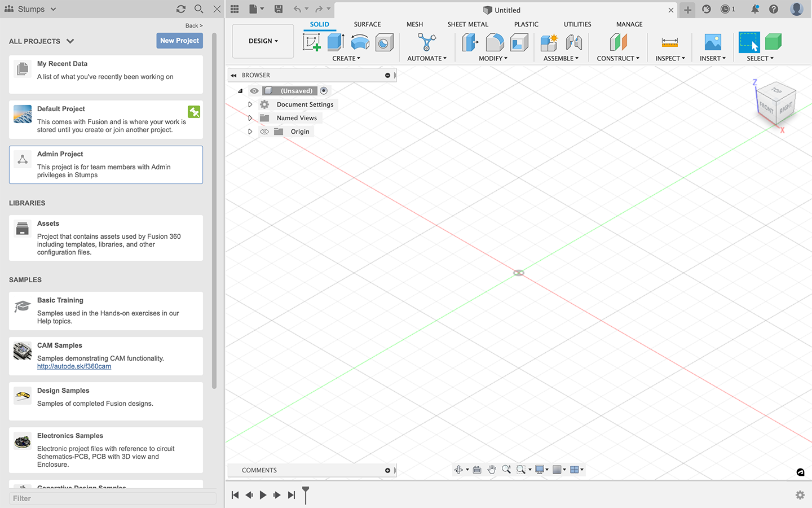The width and height of the screenshot is (812, 508).
Task: Open the job status clock icon
Action: (x=725, y=9)
